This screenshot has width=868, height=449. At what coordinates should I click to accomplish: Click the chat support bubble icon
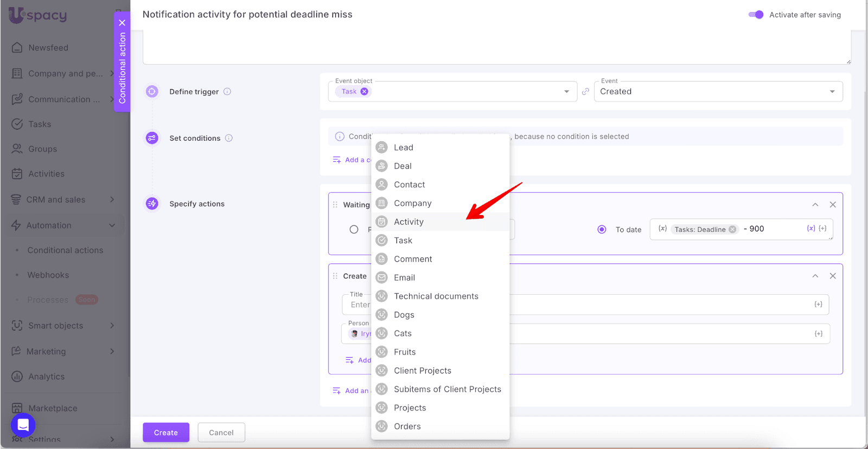(23, 425)
